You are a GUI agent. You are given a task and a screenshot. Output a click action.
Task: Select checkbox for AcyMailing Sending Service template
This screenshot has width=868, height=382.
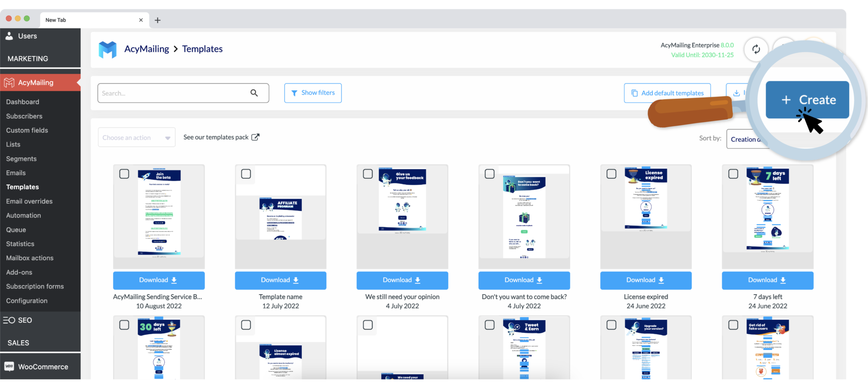124,174
